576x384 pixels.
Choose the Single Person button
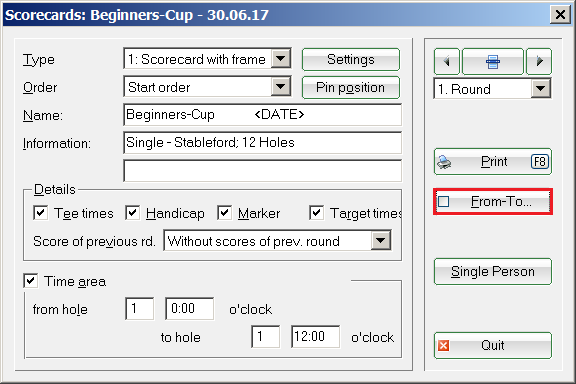coord(493,272)
